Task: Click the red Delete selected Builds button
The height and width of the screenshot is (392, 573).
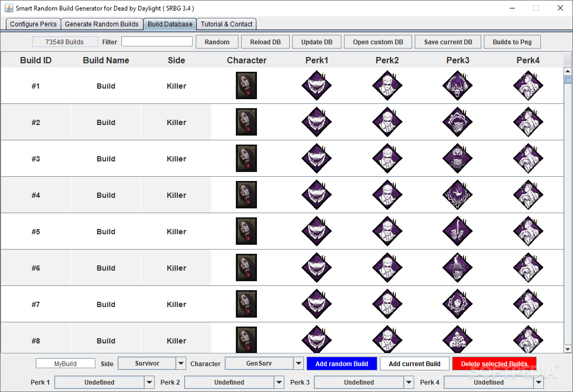Action: click(x=494, y=364)
